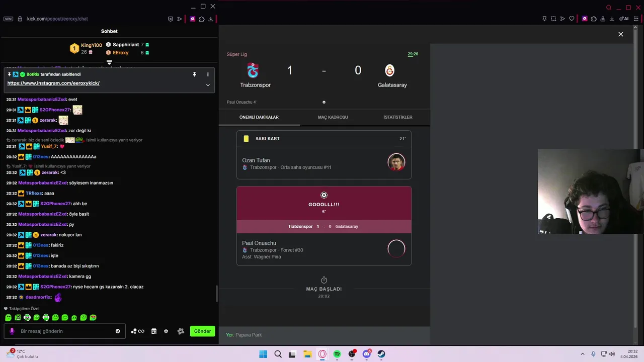
Task: Open easy setup menu icon in right browser
Action: point(636,19)
